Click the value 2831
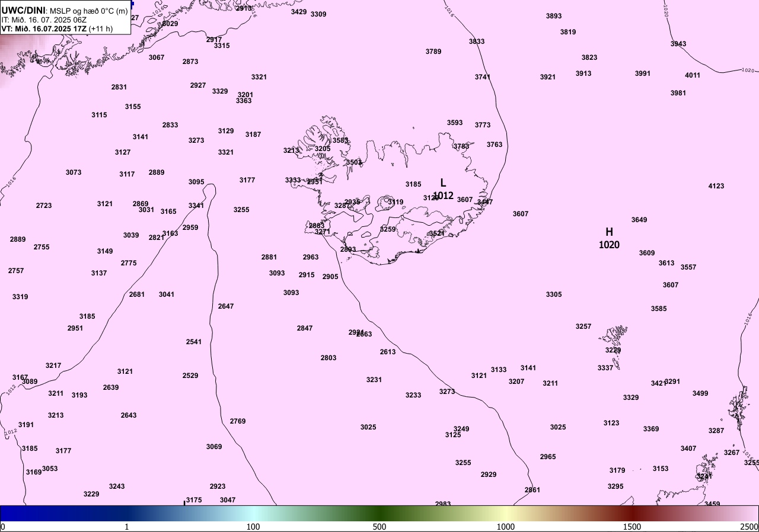Image resolution: width=759 pixels, height=532 pixels. [119, 87]
